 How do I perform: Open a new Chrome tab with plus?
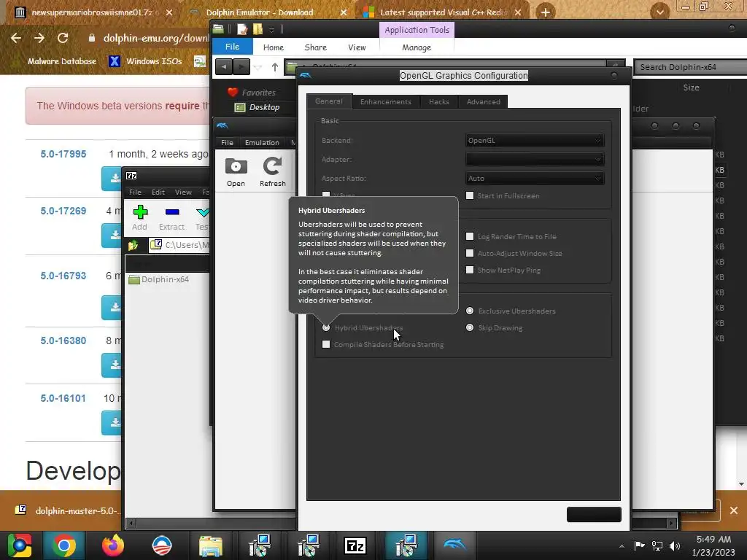(x=546, y=12)
